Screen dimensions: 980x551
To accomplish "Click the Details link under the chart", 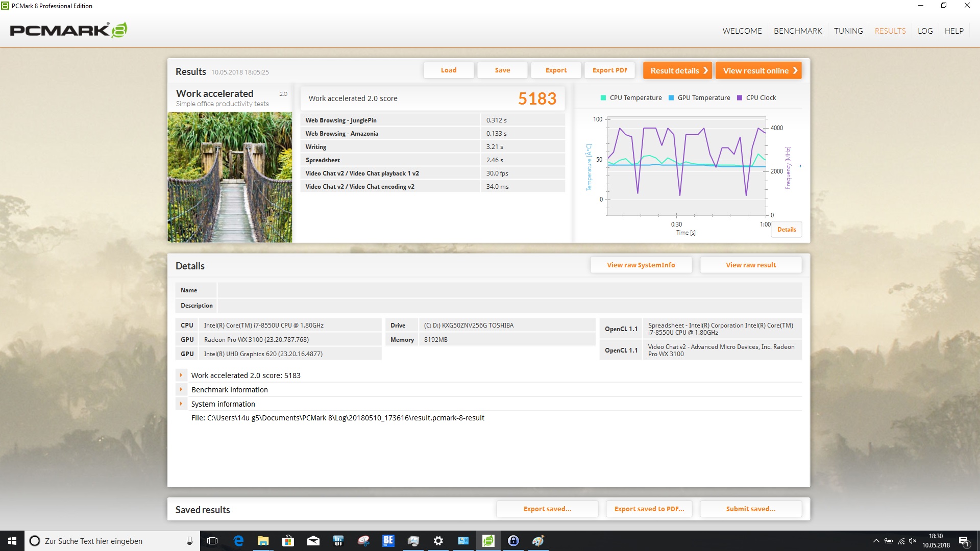I will click(x=786, y=230).
